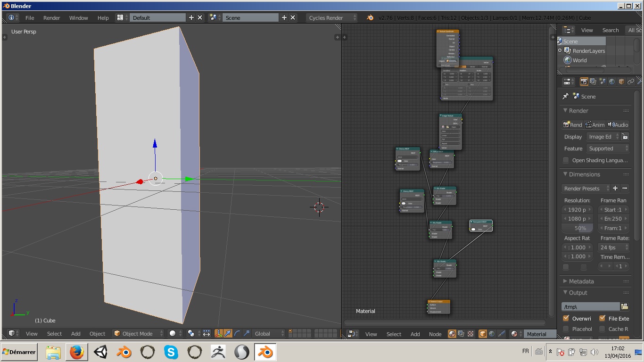Click the Render image button
The image size is (644, 362).
(573, 124)
